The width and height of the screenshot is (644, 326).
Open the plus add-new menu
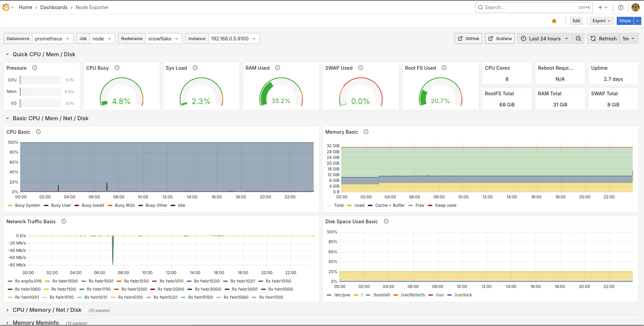click(x=602, y=7)
